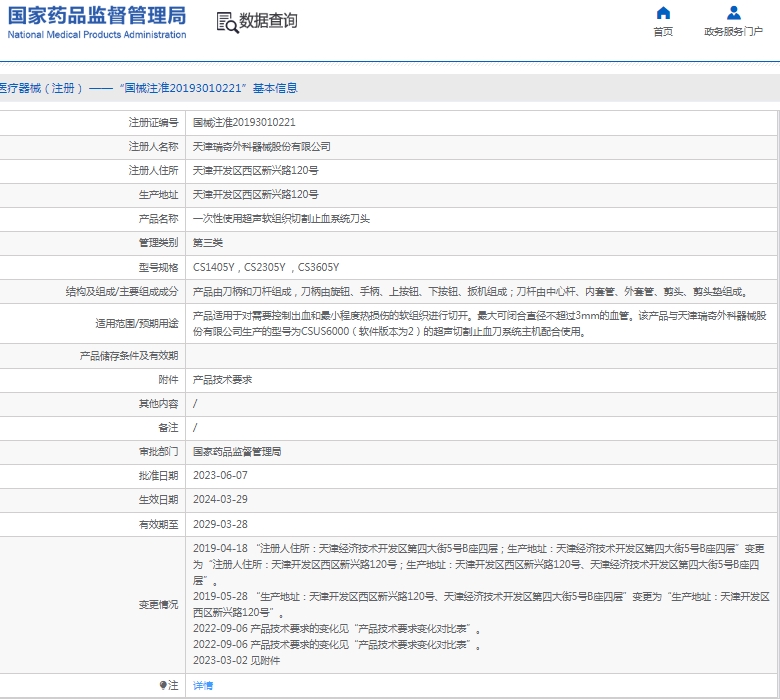Click the 产品名称 field label

coord(158,219)
